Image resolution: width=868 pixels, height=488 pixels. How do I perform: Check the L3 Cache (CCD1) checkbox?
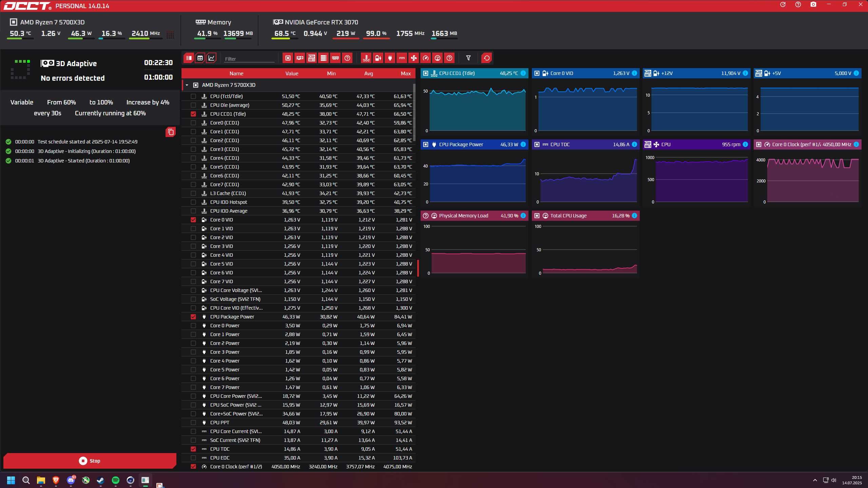(193, 193)
